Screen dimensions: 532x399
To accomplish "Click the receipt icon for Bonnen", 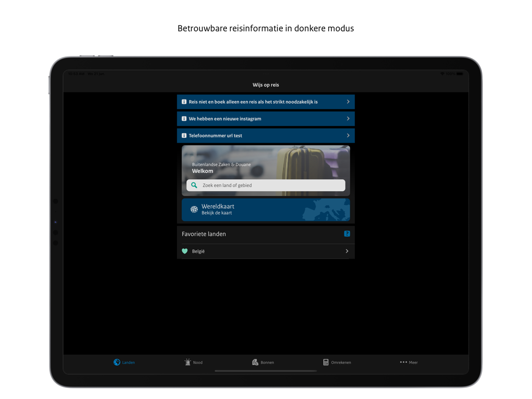I will click(255, 362).
